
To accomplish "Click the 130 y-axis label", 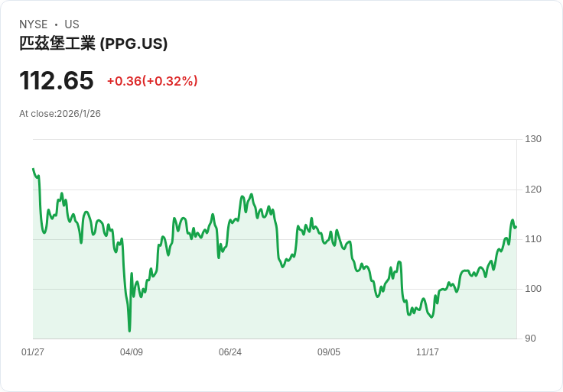I will 533,139.
